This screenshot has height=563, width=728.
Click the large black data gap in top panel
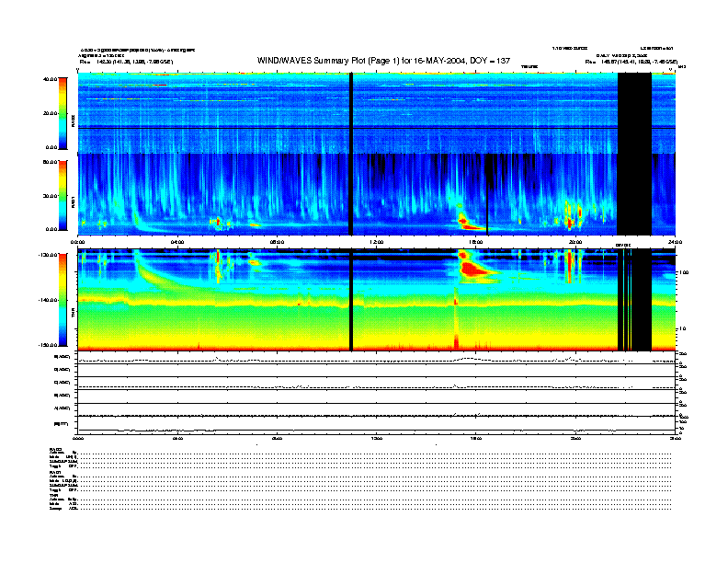[634, 110]
